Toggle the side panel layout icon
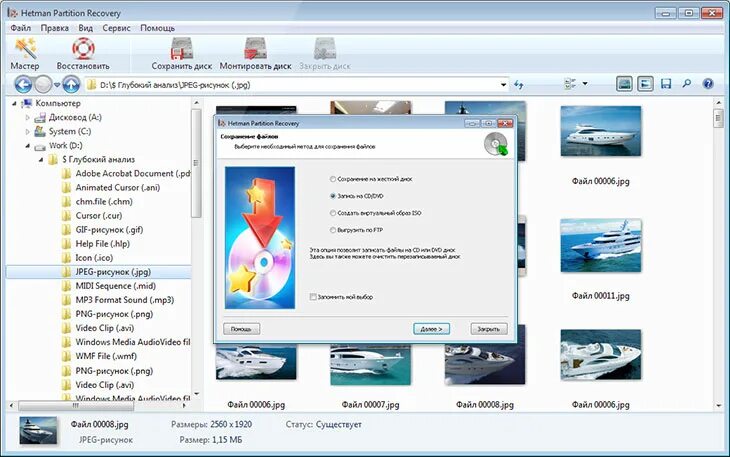Image resolution: width=730 pixels, height=457 pixels. 645,84
